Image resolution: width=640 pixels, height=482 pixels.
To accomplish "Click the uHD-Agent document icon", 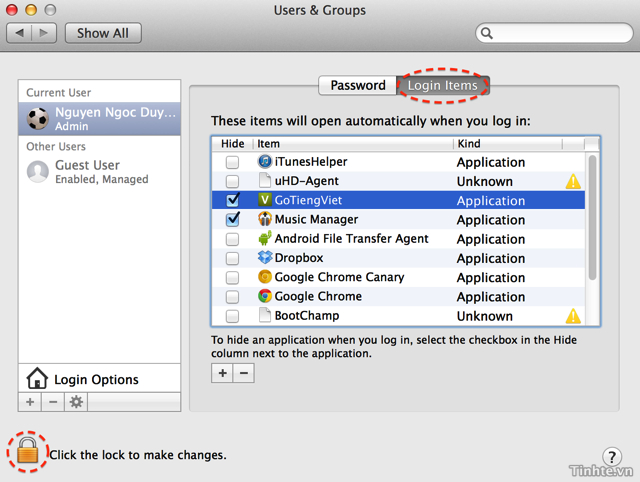I will pyautogui.click(x=264, y=180).
